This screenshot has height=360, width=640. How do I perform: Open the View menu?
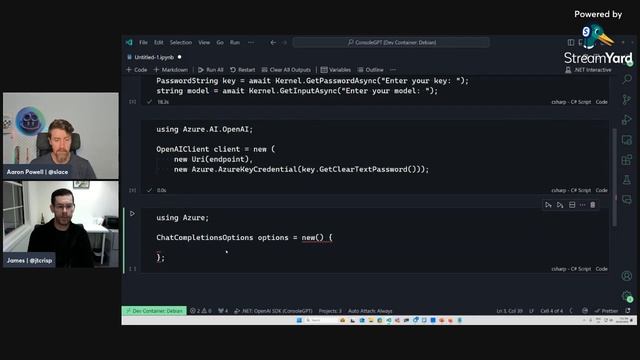point(204,42)
